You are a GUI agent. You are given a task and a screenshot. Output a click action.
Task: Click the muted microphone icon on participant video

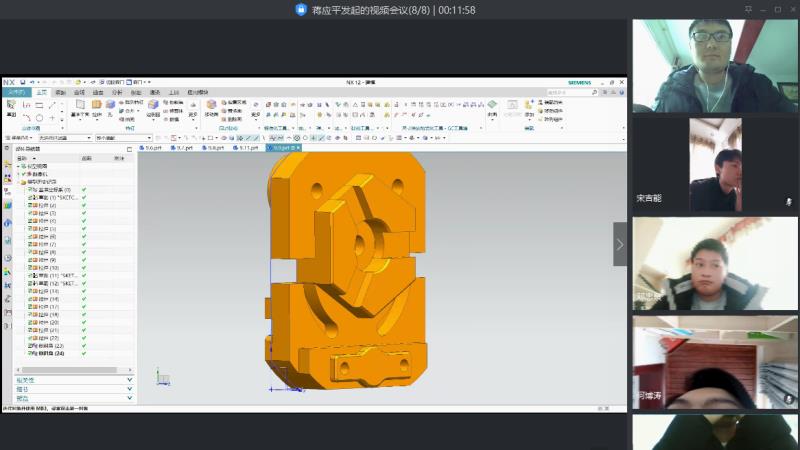[788, 201]
